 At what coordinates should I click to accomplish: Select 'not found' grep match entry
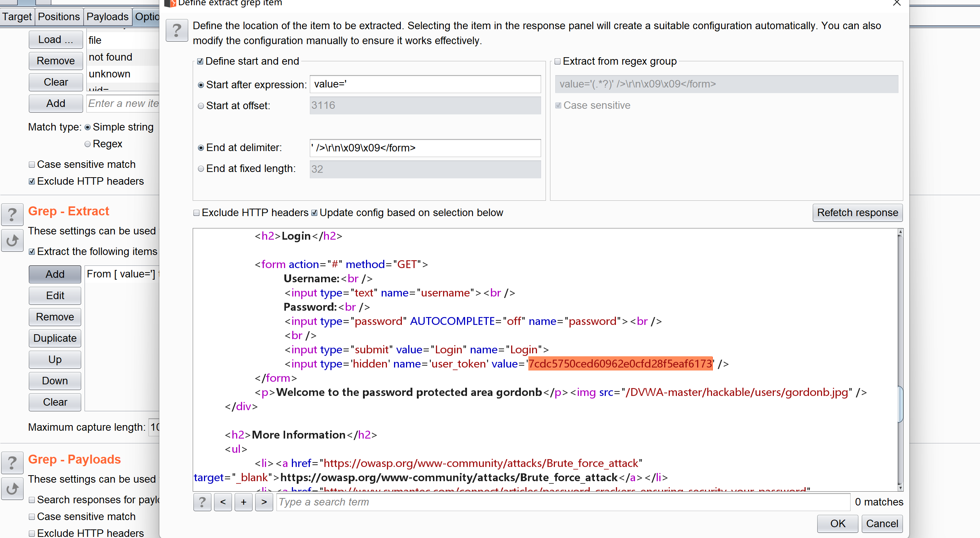[123, 57]
